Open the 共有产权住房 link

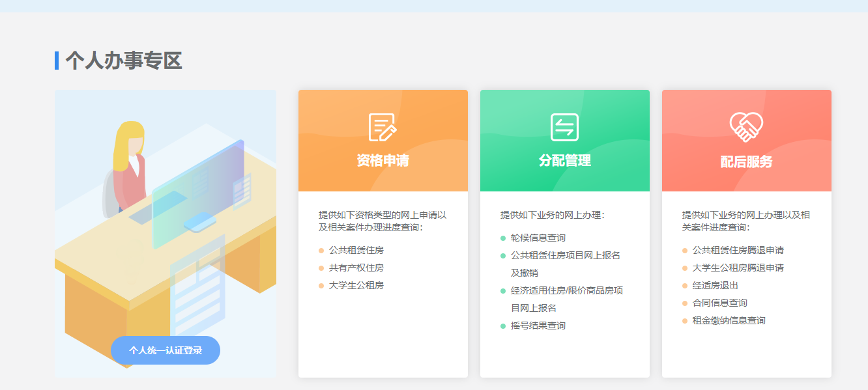[356, 268]
